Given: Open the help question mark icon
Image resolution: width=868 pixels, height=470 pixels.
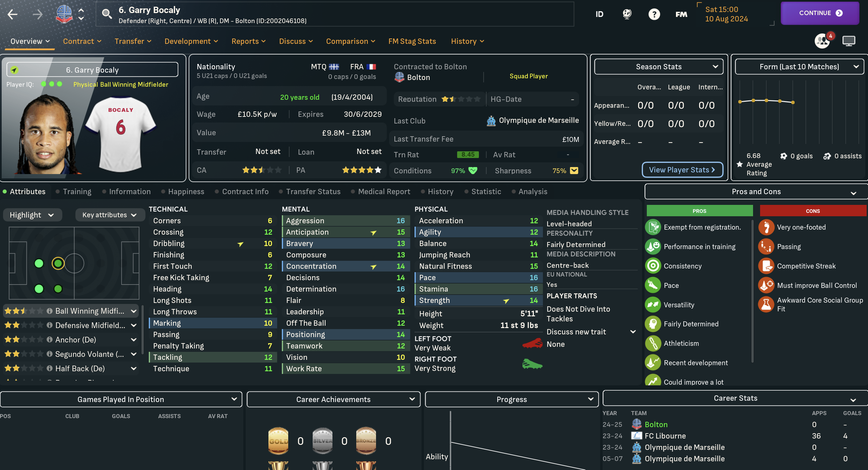Looking at the screenshot, I should tap(654, 14).
